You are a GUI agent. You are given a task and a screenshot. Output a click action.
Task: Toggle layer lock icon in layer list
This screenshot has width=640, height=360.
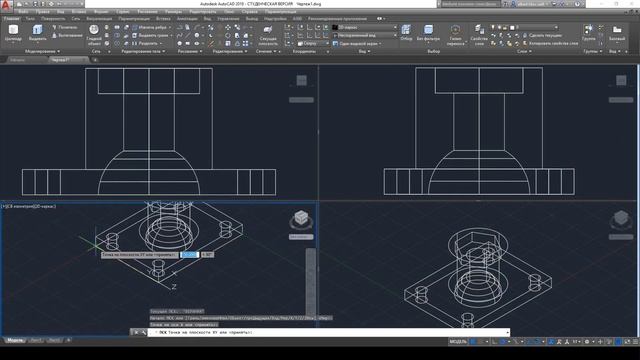point(505,27)
